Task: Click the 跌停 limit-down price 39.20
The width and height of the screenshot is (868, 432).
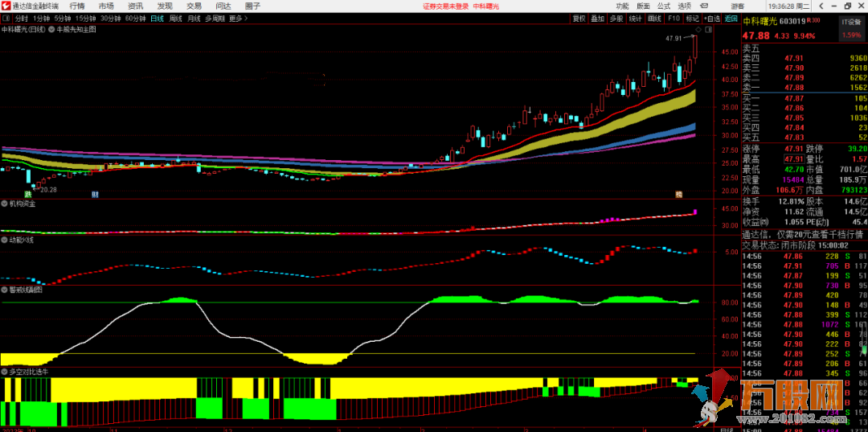Action: point(856,149)
